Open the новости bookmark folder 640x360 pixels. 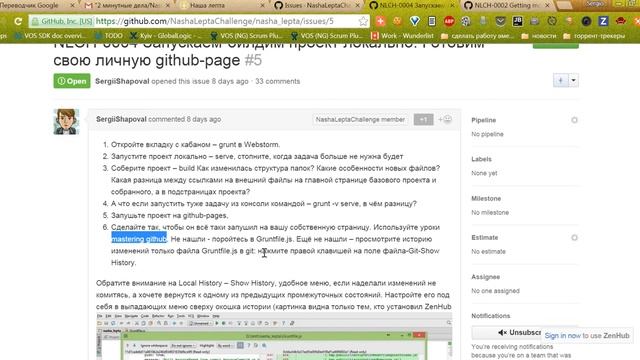click(x=539, y=36)
